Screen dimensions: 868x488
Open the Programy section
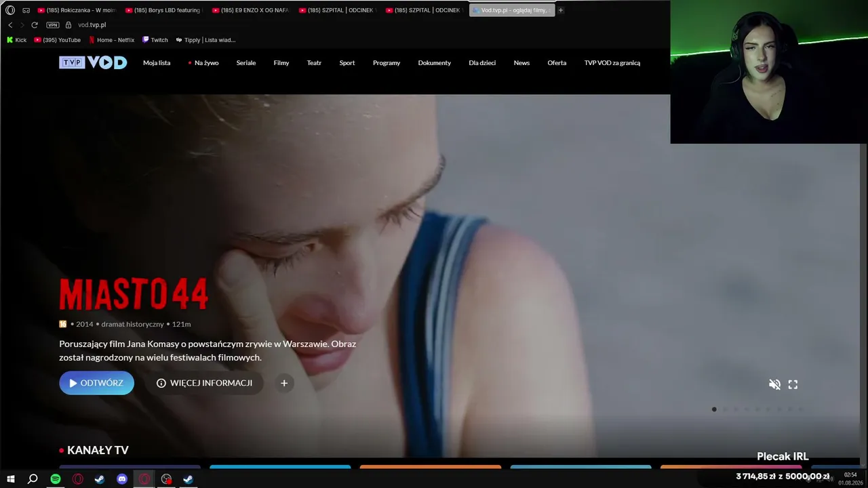pos(387,63)
